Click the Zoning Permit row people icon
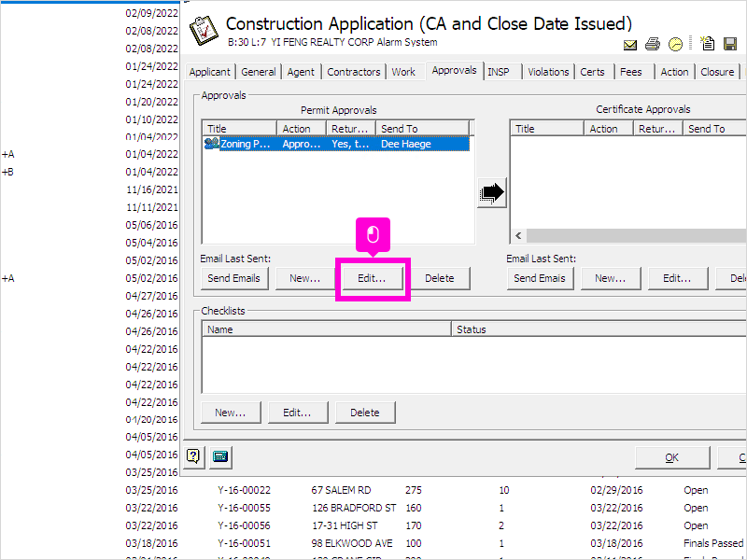This screenshot has height=560, width=747. [x=212, y=144]
